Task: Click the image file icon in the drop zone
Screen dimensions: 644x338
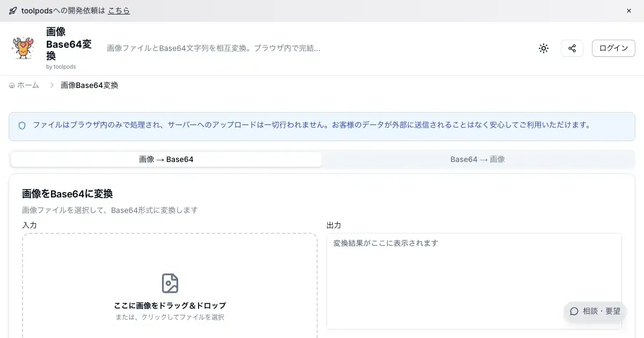Action: point(170,283)
